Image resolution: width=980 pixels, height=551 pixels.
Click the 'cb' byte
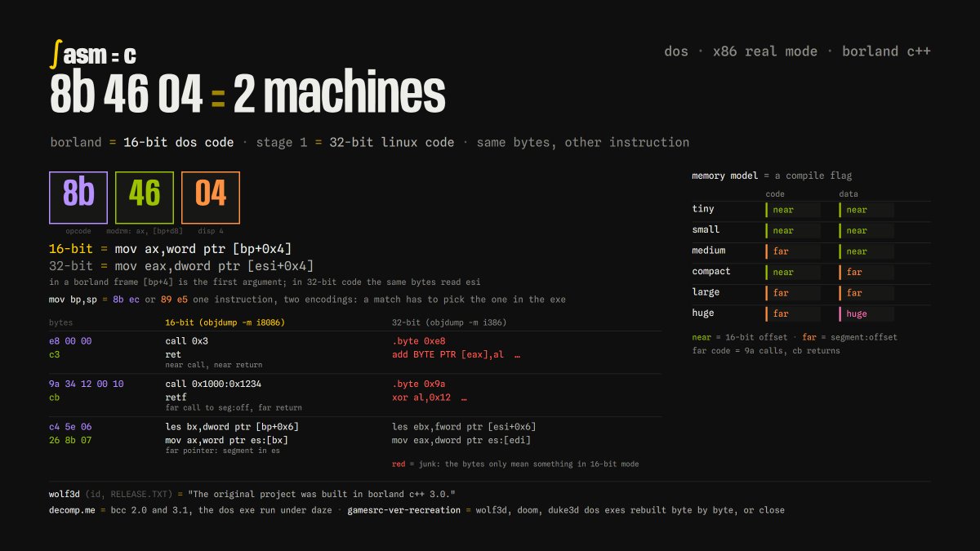coord(55,398)
